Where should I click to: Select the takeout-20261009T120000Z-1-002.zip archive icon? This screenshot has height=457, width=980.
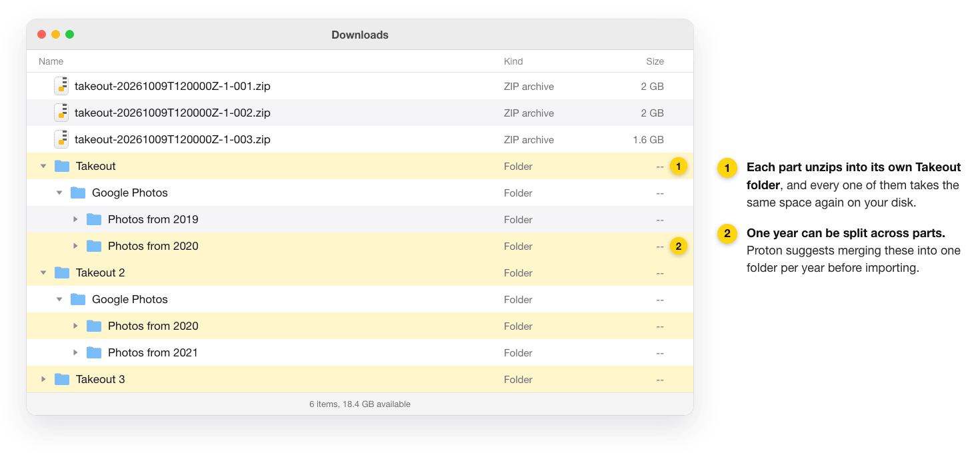coord(61,113)
